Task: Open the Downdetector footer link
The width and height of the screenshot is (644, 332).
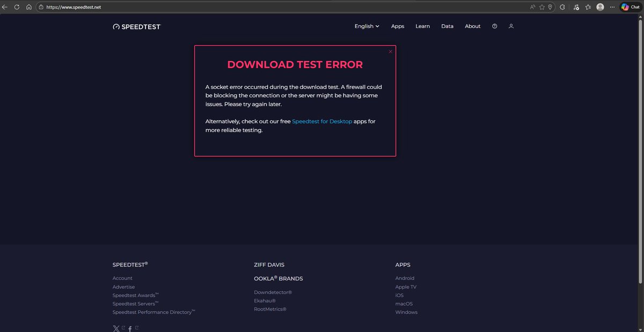Action: (x=273, y=292)
